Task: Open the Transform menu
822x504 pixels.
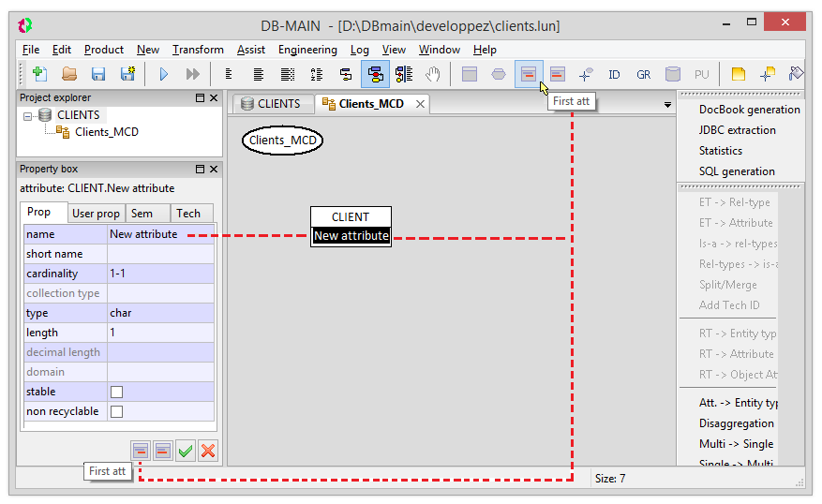Action: pos(198,50)
